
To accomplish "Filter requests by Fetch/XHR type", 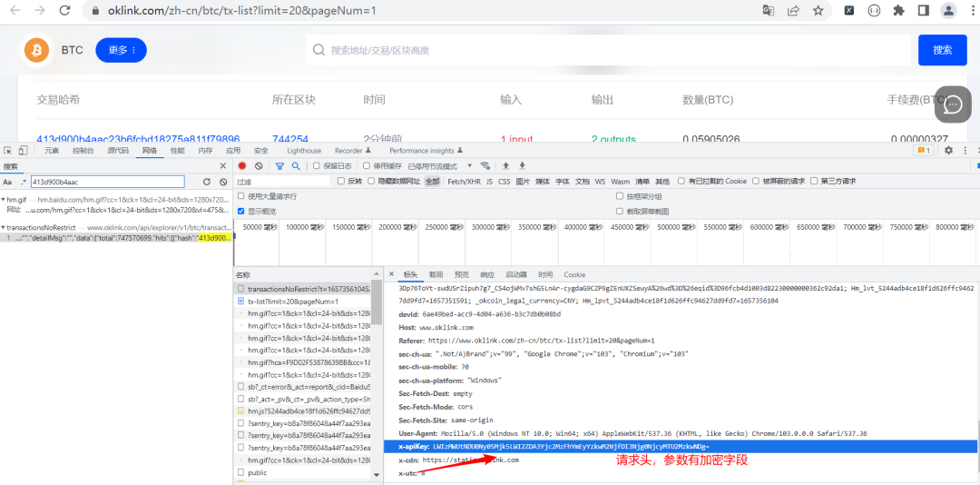I will [x=465, y=182].
